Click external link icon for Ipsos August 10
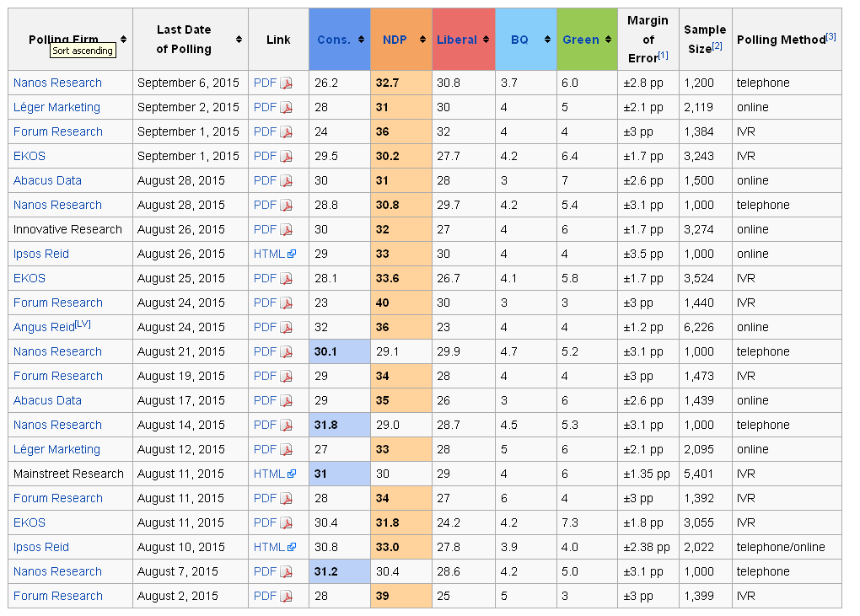 292,547
